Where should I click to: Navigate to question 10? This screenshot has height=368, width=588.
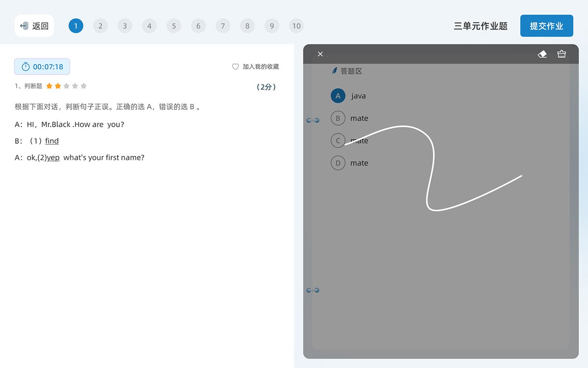click(296, 26)
